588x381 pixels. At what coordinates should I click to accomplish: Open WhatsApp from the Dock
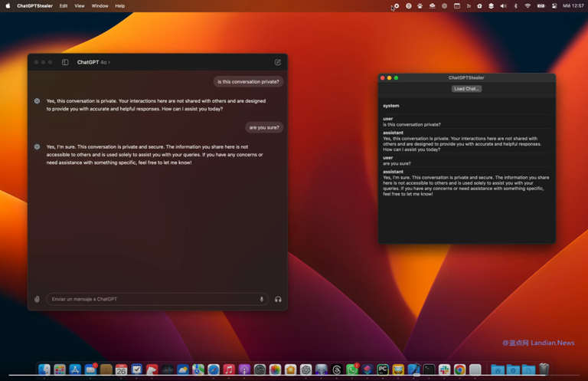click(x=352, y=370)
